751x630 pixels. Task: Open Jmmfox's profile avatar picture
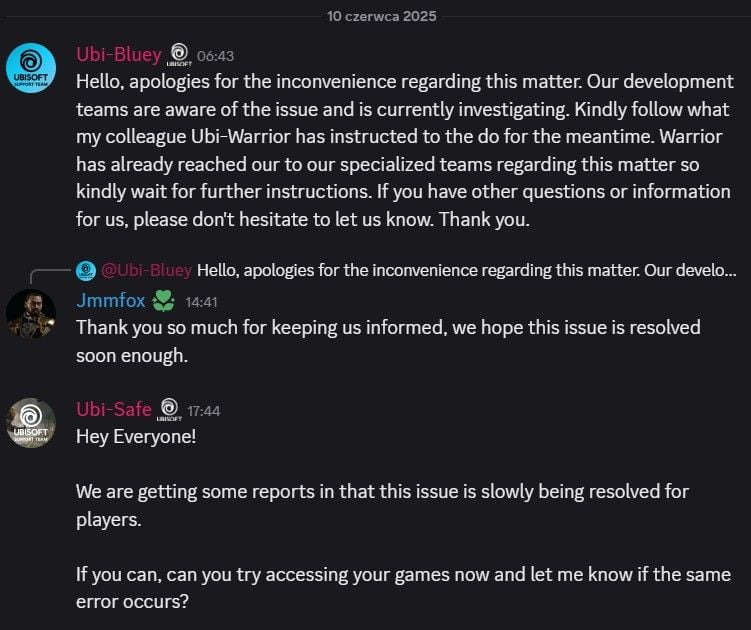[31, 314]
